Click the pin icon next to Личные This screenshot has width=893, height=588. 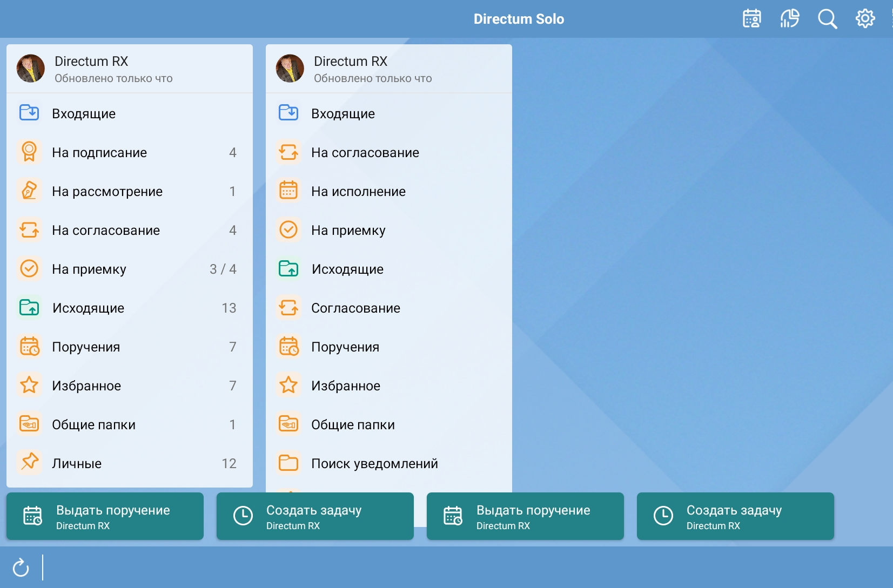29,463
